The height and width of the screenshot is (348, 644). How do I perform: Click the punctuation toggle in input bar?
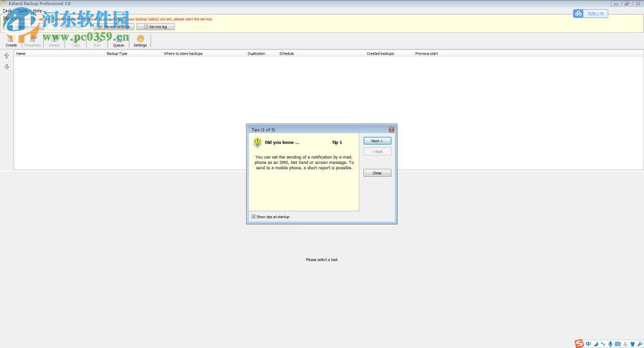point(603,344)
